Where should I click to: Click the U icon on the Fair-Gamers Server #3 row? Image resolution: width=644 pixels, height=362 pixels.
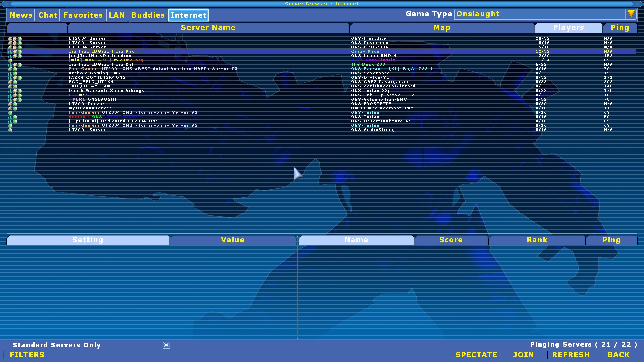coord(10,69)
